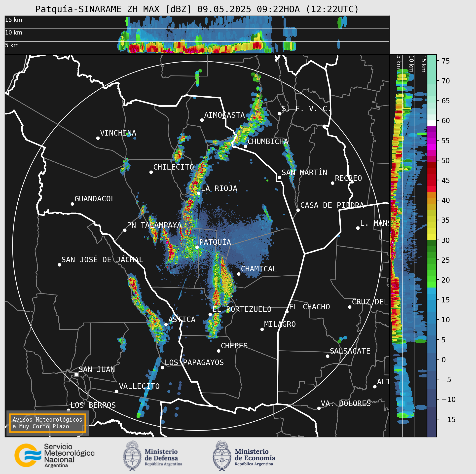Click the CHAMICAL city label
The height and width of the screenshot is (474, 476).
[x=259, y=269]
